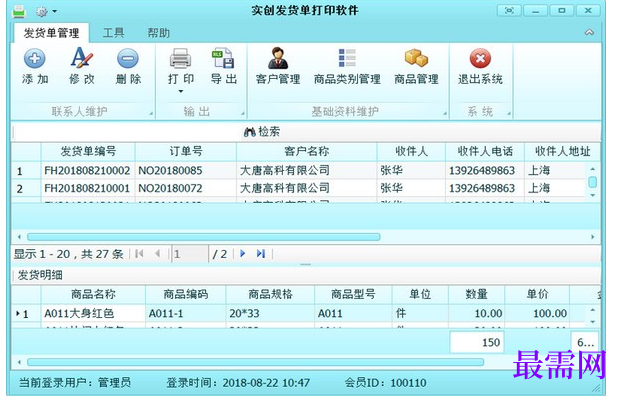Viewport: 625px width, 396px height.
Task: Open the 基础资料维护 group dialog launcher
Action: click(444, 114)
